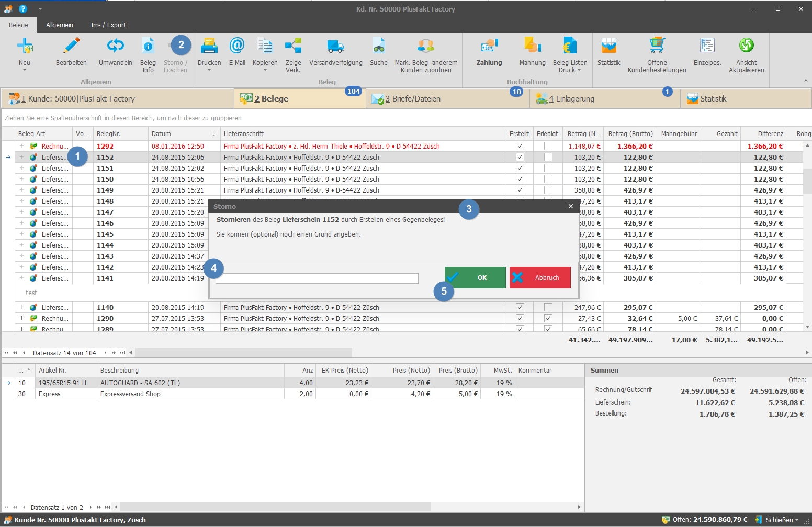Image resolution: width=812 pixels, height=527 pixels.
Task: Sort by Lieferanschrift column header
Action: pos(363,133)
